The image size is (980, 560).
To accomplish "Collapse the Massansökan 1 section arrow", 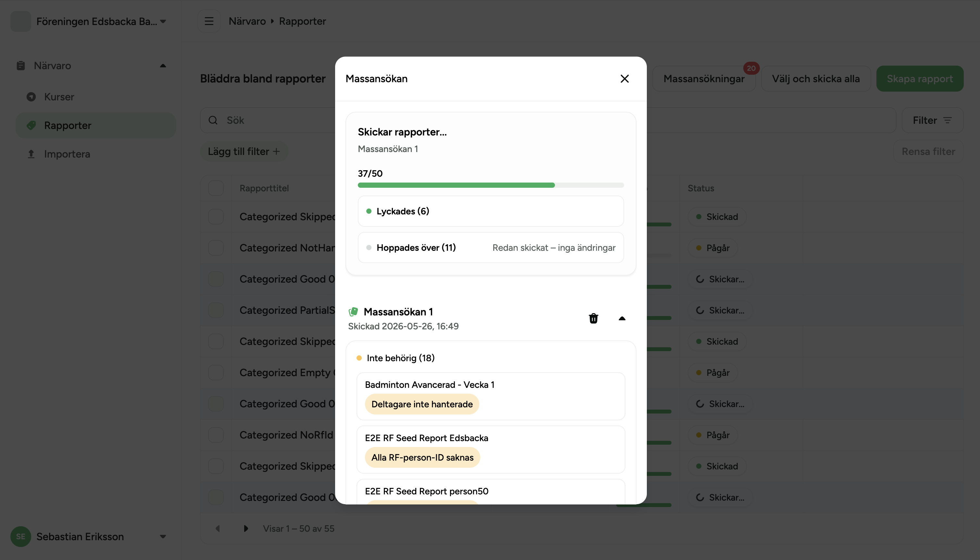I will coord(622,318).
